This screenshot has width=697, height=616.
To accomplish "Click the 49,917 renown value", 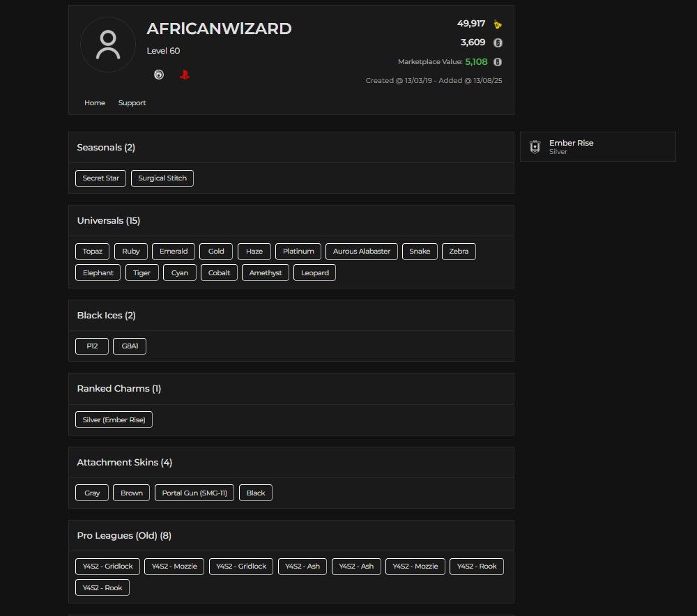I will coord(471,24).
